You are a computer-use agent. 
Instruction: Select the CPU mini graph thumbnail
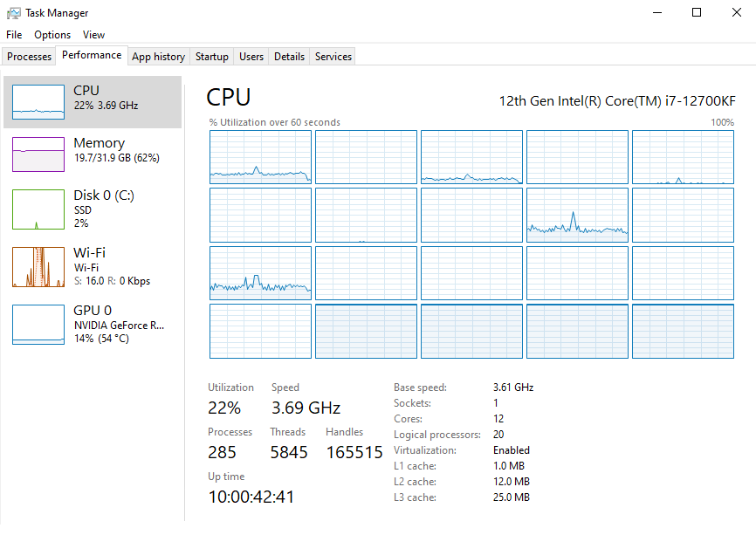tap(38, 101)
